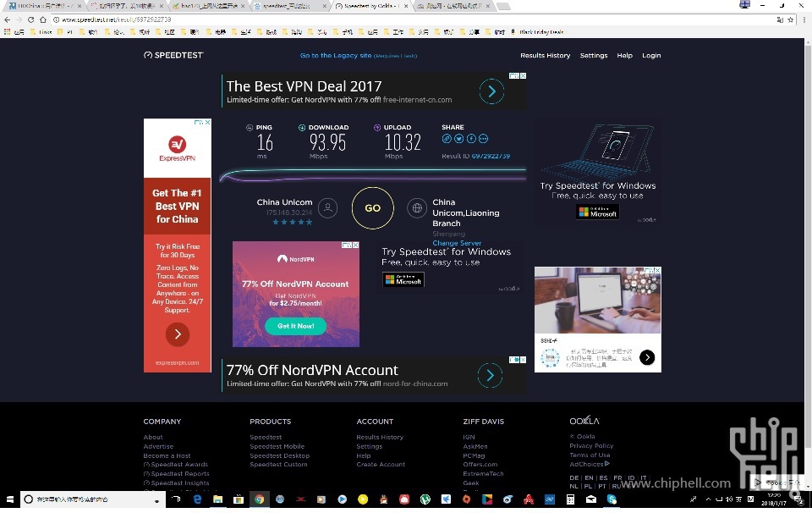The image size is (812, 513).
Task: Click the server globe icon
Action: [417, 207]
